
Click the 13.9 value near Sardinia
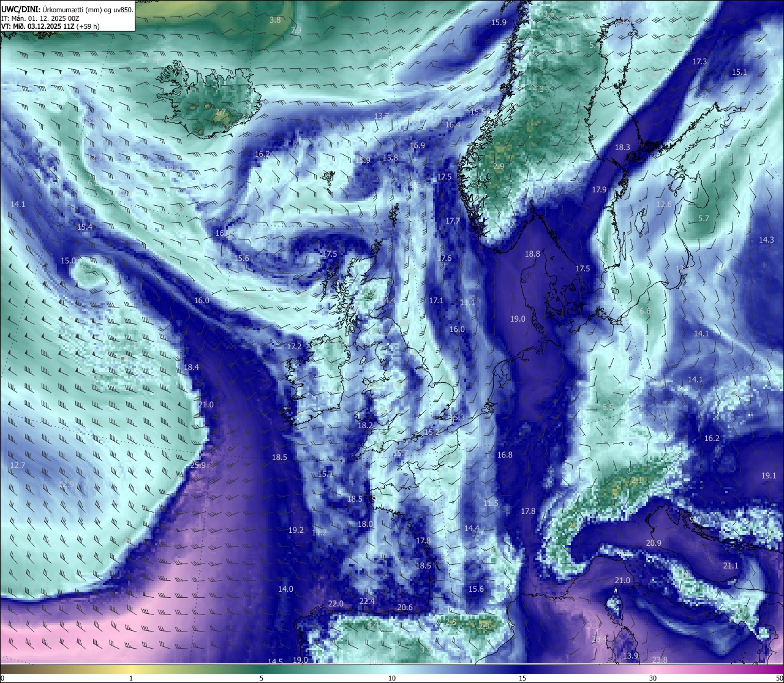630,656
